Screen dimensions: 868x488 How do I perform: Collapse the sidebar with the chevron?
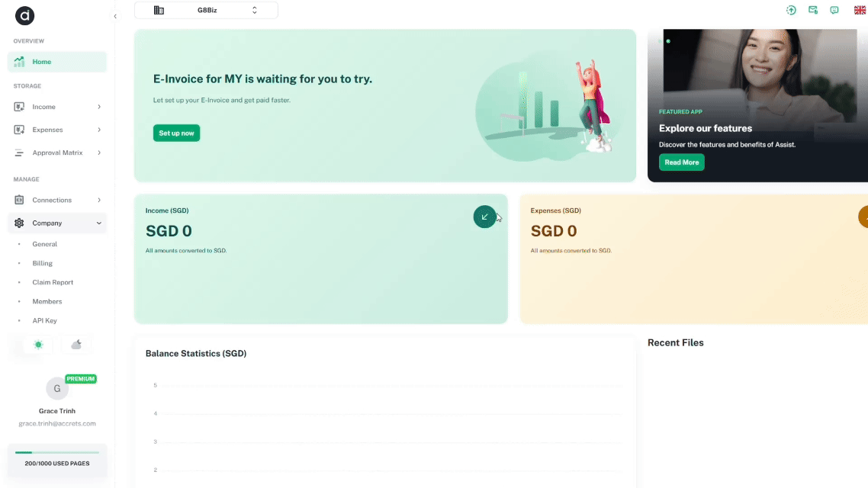[x=115, y=16]
